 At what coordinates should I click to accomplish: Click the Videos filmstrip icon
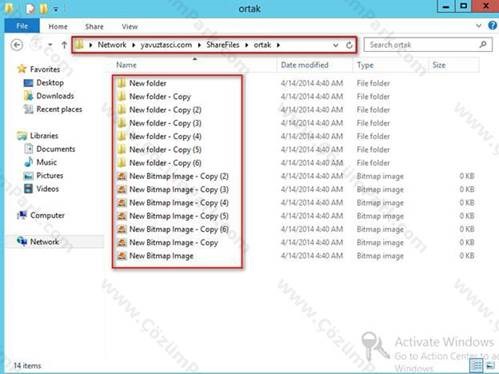point(28,189)
